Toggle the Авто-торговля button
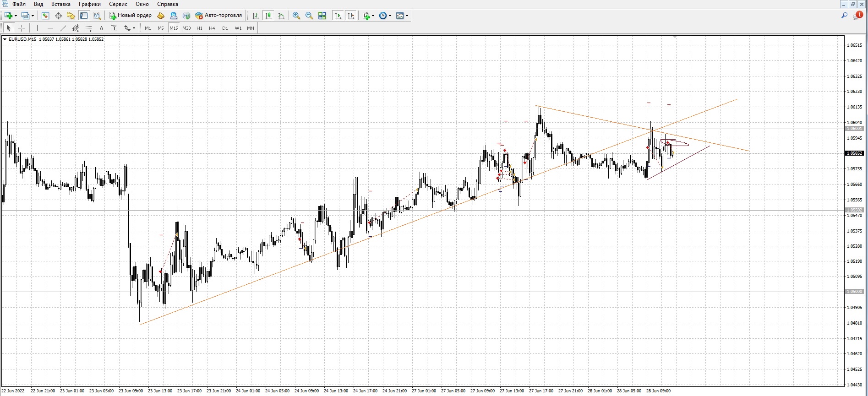Screen dimensions: 868x396 (218, 16)
